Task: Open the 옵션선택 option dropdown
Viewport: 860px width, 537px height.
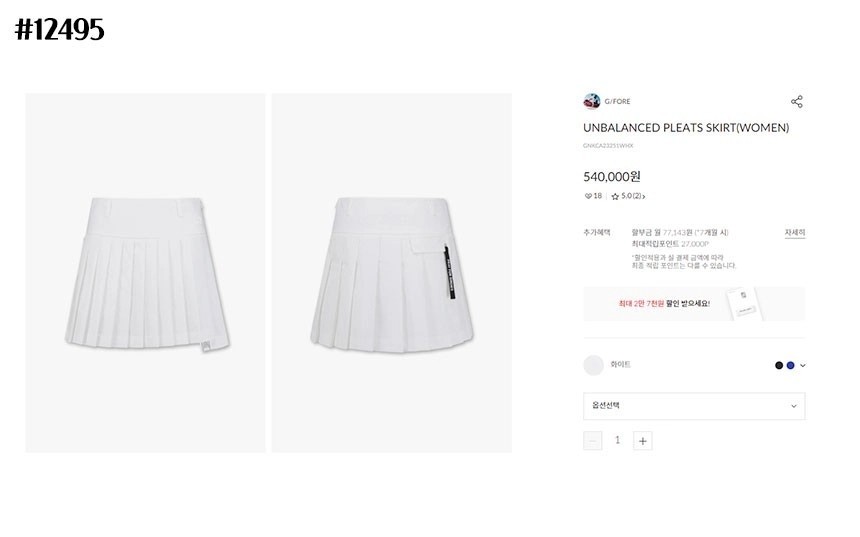Action: [694, 406]
